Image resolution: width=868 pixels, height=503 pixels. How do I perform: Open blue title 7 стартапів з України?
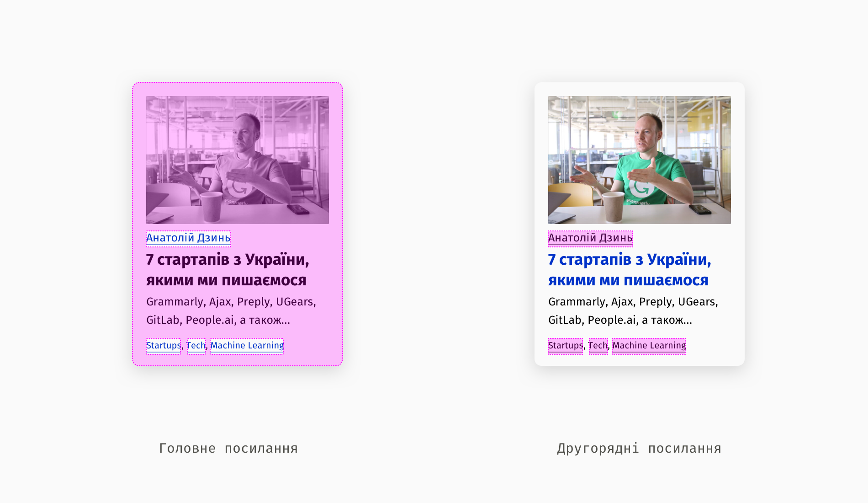point(630,270)
